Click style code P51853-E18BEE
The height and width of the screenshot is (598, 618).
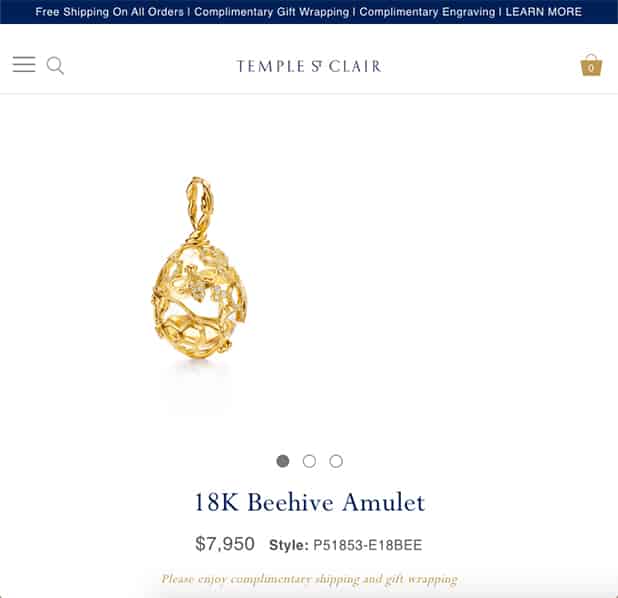click(367, 545)
